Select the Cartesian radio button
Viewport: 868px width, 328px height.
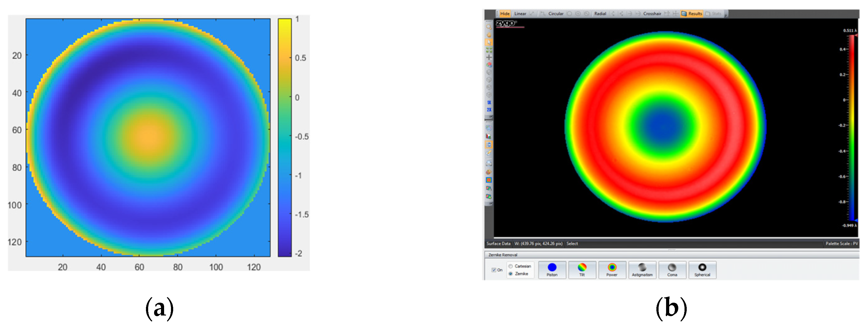510,266
